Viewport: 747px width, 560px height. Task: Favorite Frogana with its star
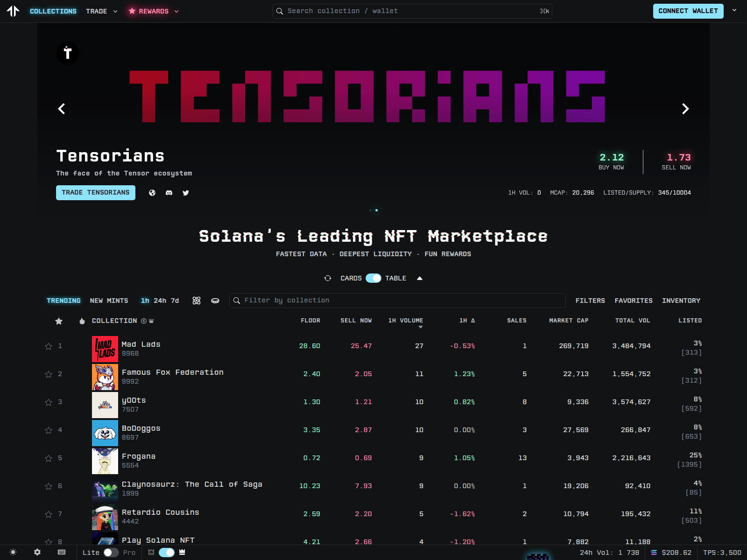[49, 458]
